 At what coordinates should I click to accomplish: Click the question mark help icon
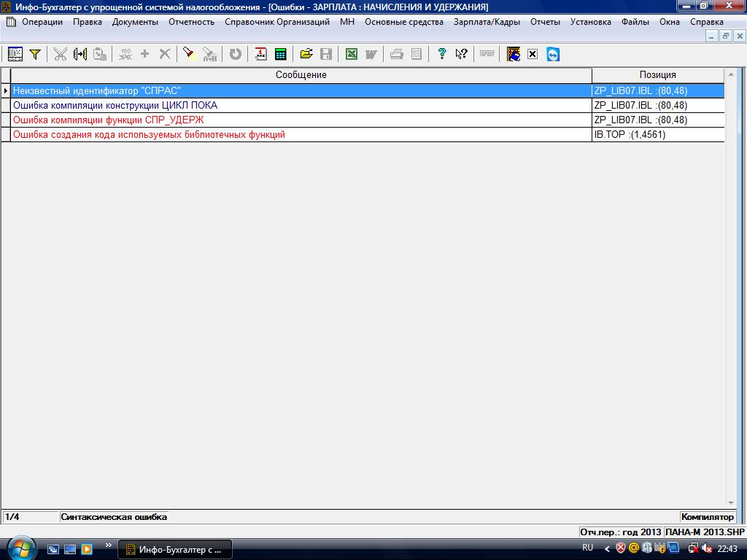pos(441,54)
